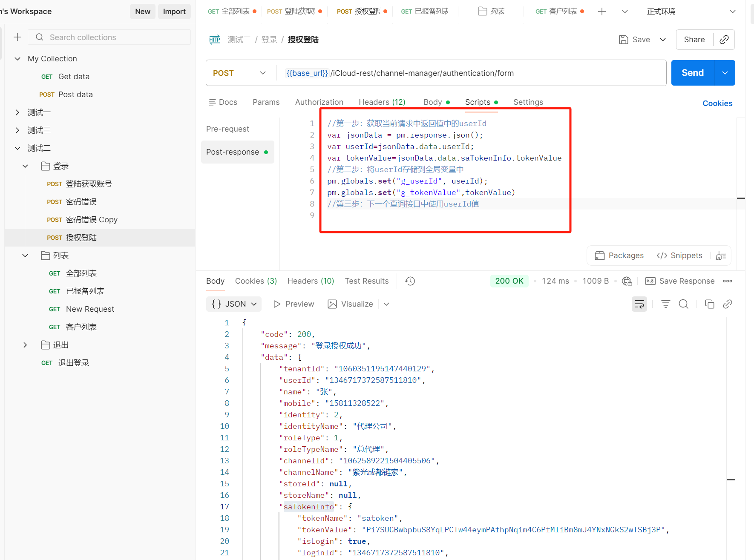Focus the Search collections field
The width and height of the screenshot is (754, 560).
click(109, 37)
